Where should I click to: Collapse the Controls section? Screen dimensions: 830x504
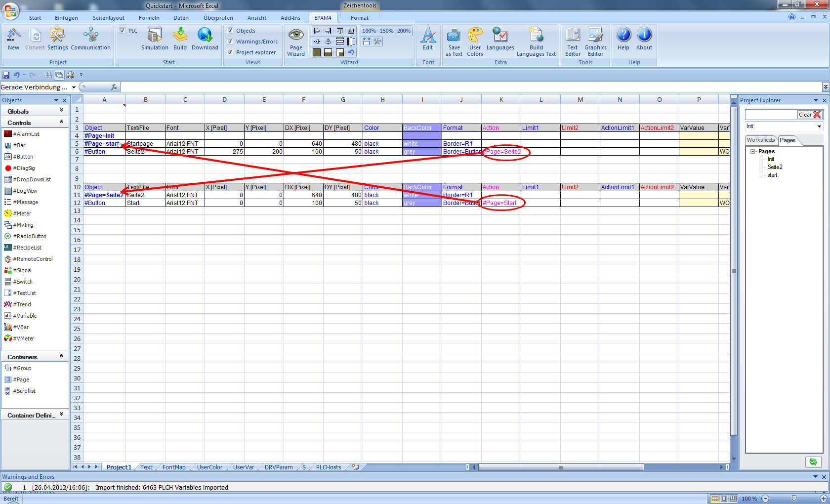click(x=61, y=123)
